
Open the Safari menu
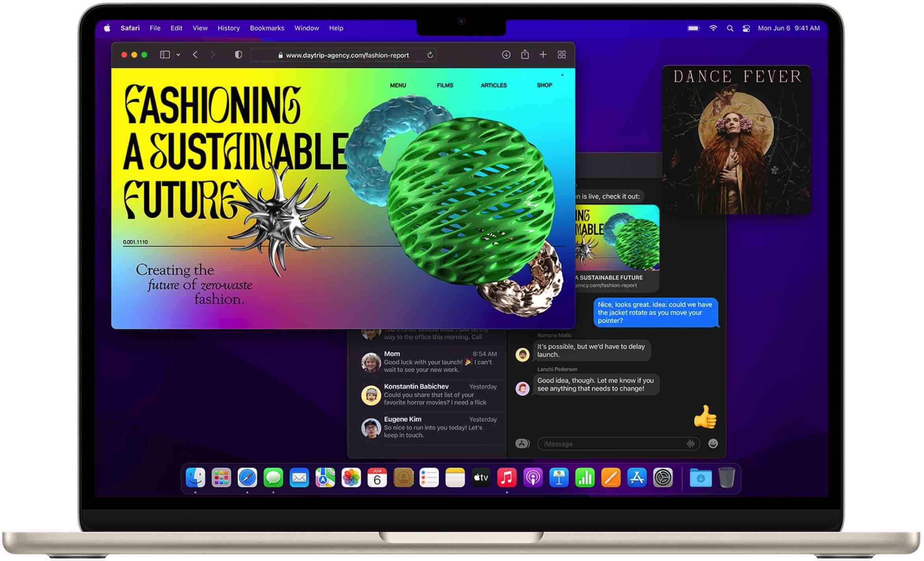click(x=130, y=28)
